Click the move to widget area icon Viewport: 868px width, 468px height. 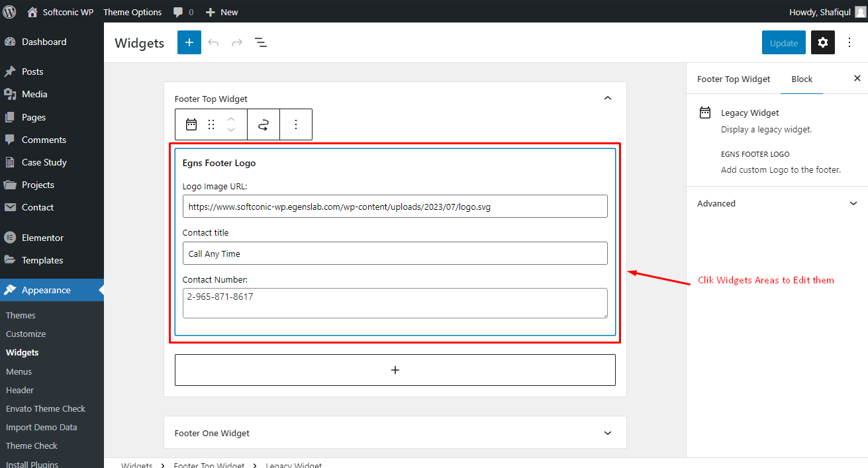pyautogui.click(x=264, y=124)
